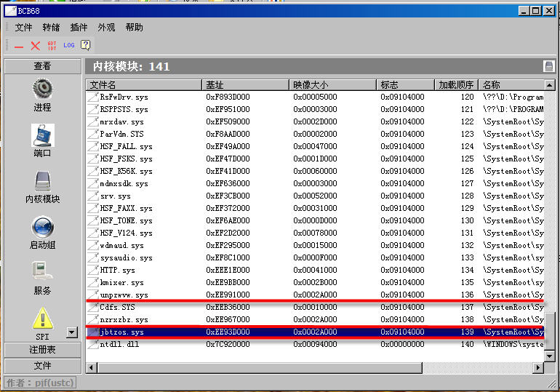Click file icon of wdmaud.sys row

(93, 245)
